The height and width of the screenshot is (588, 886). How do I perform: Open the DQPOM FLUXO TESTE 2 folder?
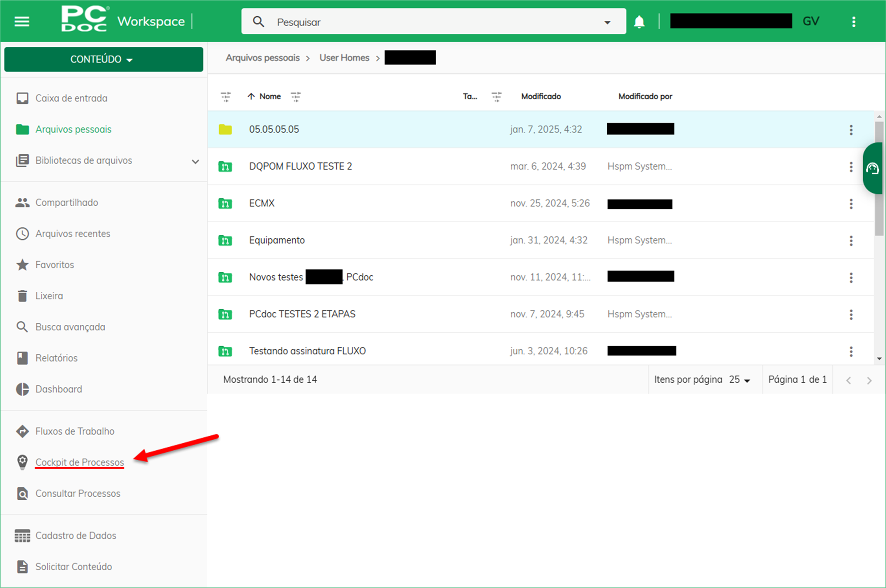coord(300,166)
